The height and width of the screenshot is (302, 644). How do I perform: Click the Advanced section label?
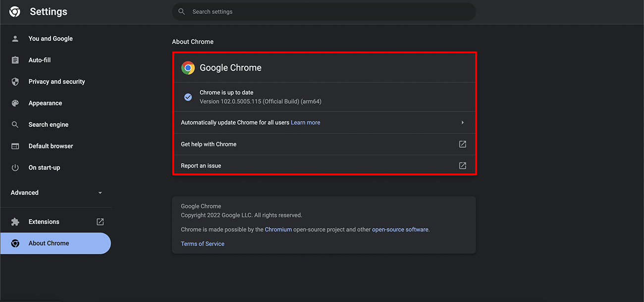(24, 193)
